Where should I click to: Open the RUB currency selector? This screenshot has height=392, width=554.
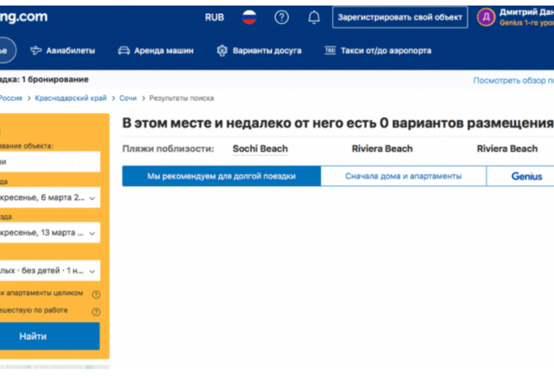click(214, 18)
